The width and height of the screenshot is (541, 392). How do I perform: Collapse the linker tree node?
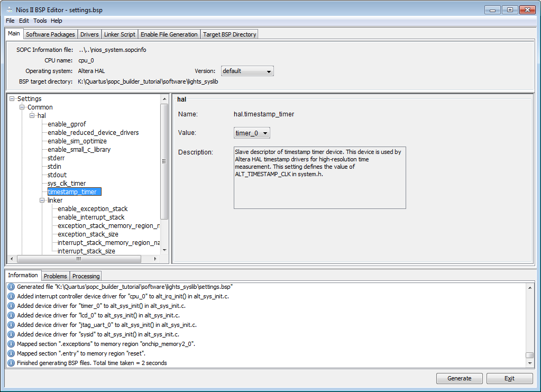point(42,200)
